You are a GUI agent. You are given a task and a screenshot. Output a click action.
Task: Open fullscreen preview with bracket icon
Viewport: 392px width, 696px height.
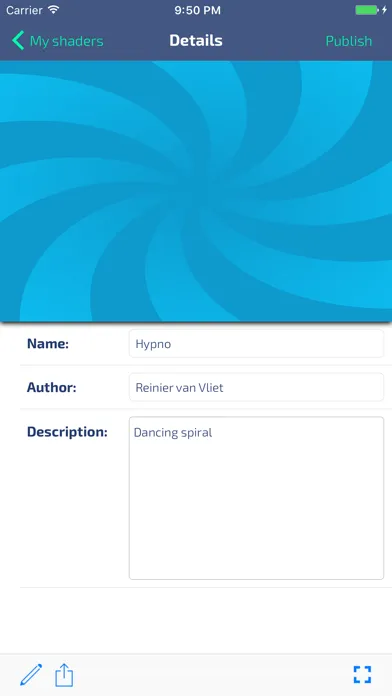tap(362, 675)
